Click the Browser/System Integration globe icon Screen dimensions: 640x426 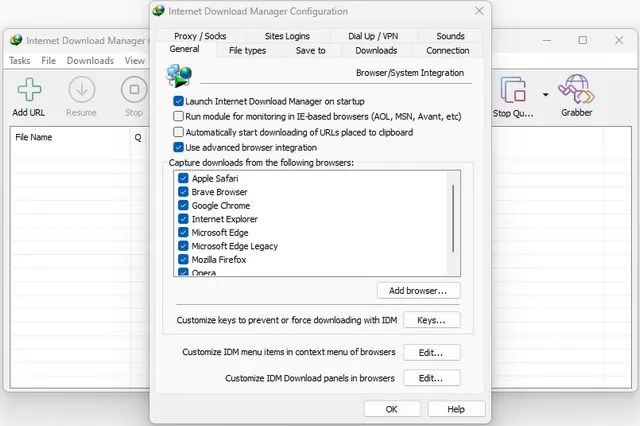(x=181, y=75)
